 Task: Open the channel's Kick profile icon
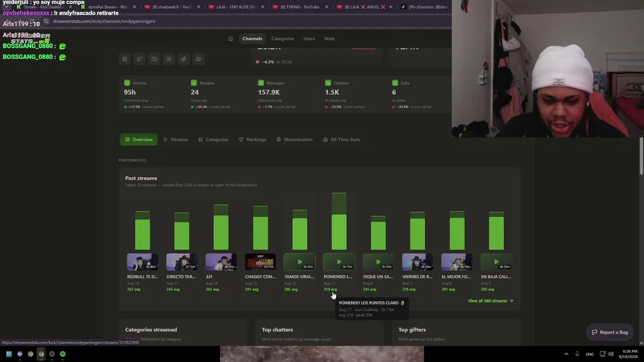(x=125, y=59)
